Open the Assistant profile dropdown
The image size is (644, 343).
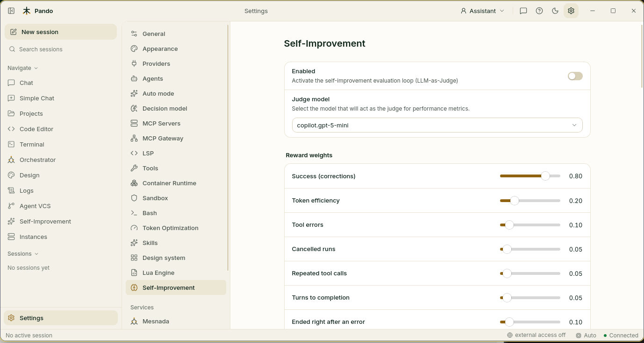[483, 11]
